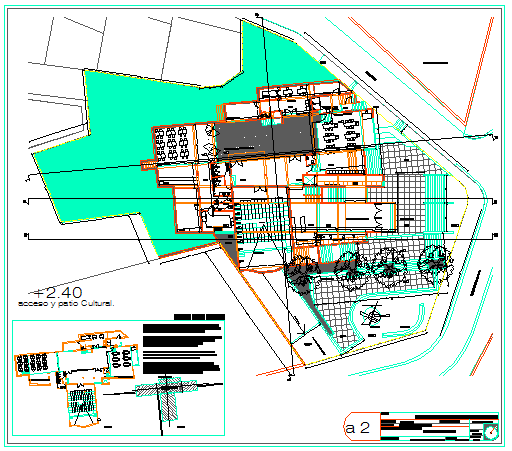Select the "a 2" sheet label
This screenshot has width=512, height=451.
click(x=358, y=428)
